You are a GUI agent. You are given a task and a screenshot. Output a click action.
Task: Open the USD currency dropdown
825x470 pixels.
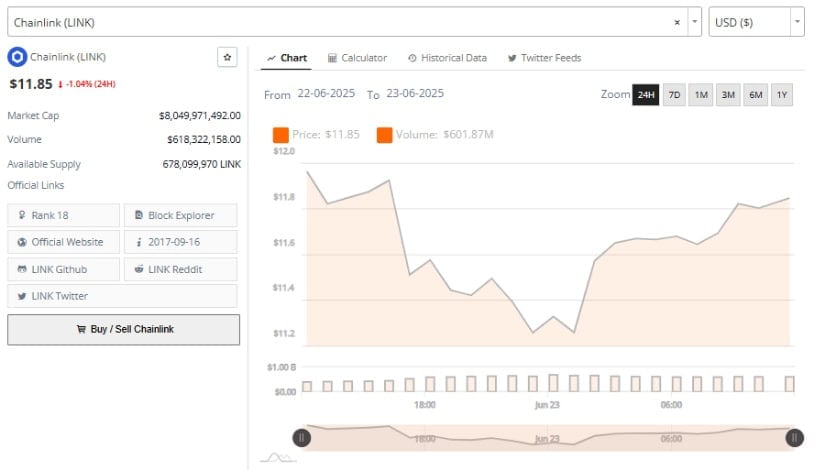pos(756,22)
